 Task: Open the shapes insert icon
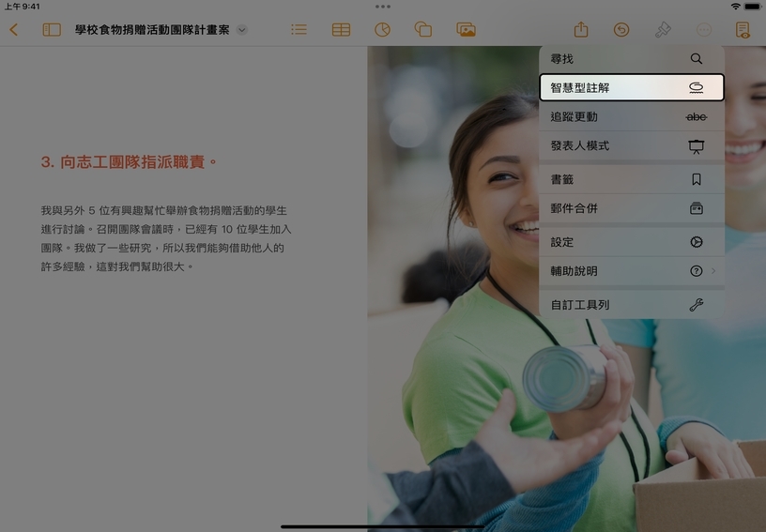(423, 30)
